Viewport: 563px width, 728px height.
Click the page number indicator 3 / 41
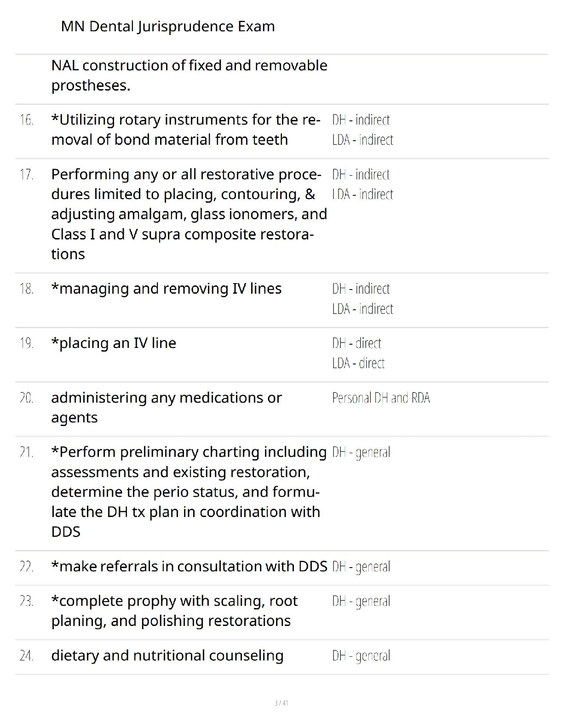[x=281, y=703]
